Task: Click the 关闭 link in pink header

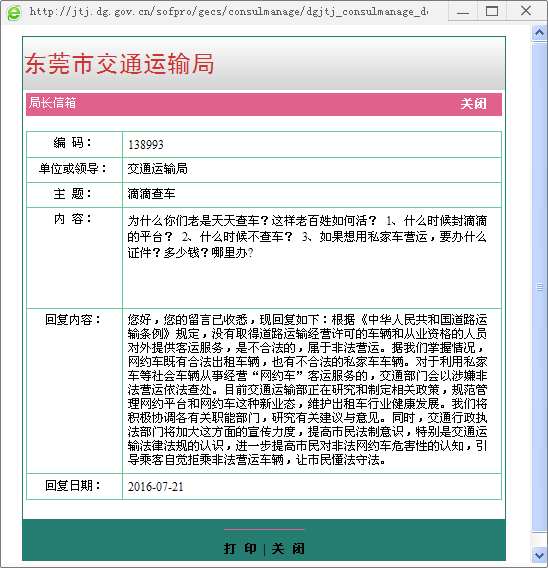Action: click(473, 104)
